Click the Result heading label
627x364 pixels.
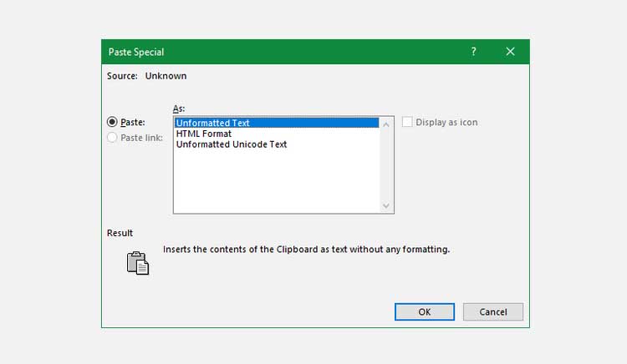click(x=120, y=233)
